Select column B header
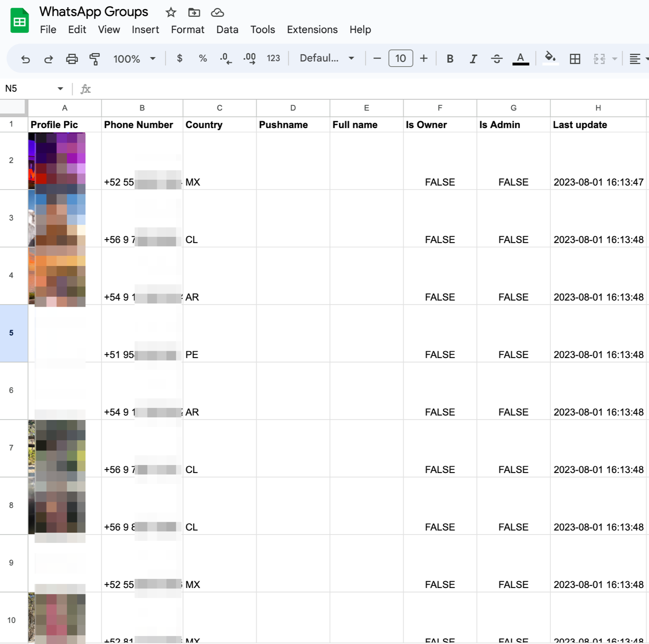Image resolution: width=649 pixels, height=644 pixels. coord(142,108)
